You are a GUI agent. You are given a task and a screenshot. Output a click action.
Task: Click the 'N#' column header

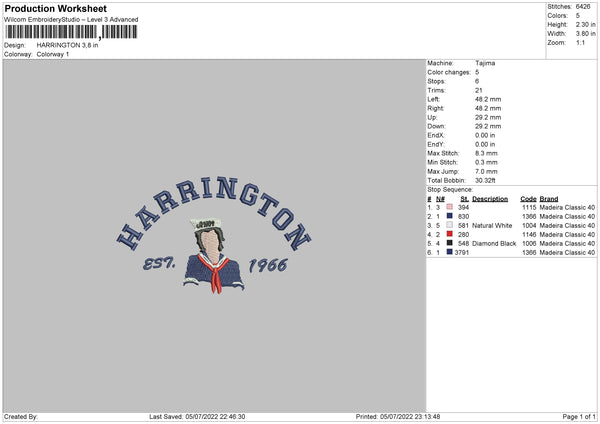tap(440, 199)
